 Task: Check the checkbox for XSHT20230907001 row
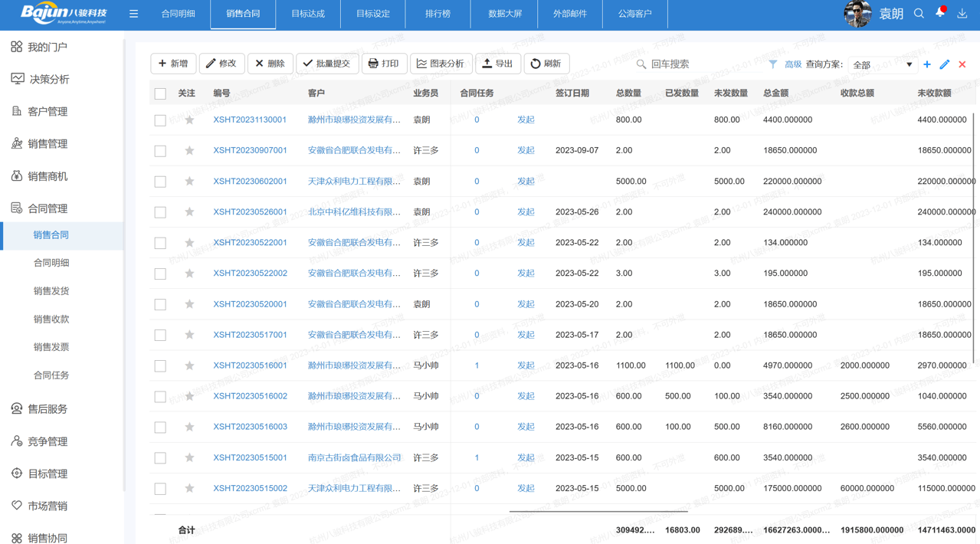tap(160, 150)
